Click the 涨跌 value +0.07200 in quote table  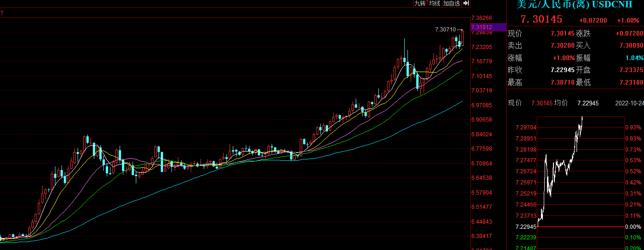[x=629, y=34]
